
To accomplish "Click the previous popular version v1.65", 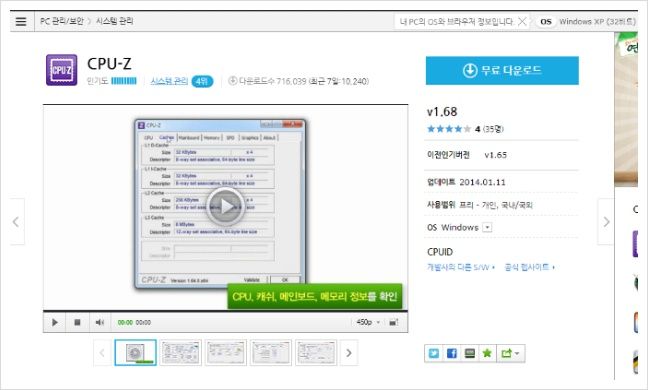I will tap(496, 155).
